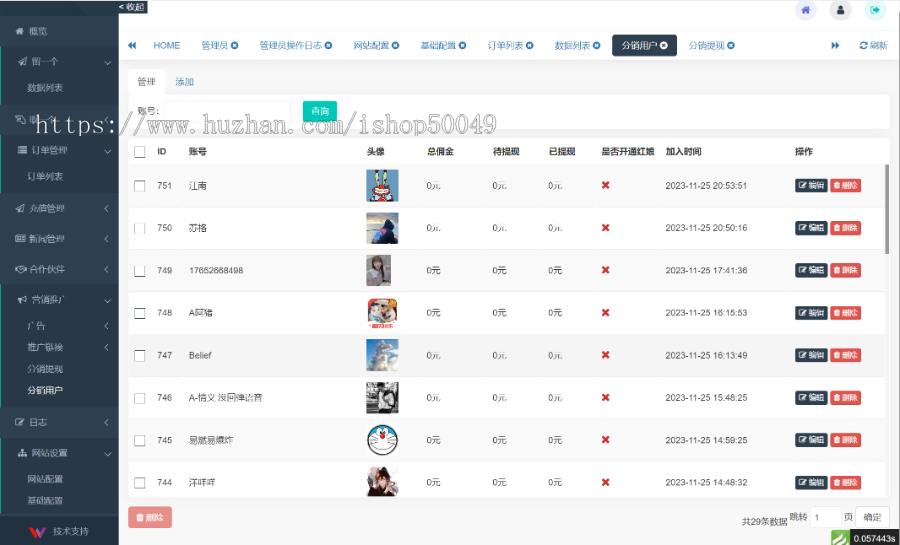This screenshot has width=900, height=545.
Task: Click the logout icon in header
Action: click(875, 10)
